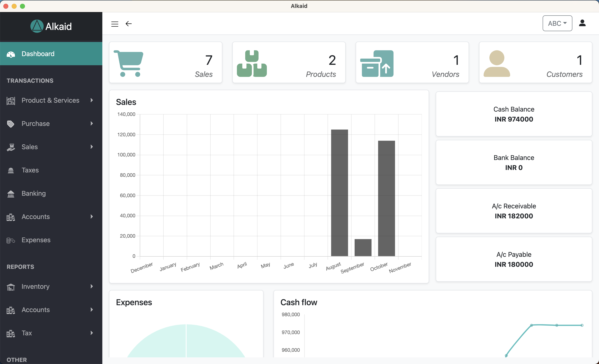Expand the reports Accounts chevron
The image size is (599, 364).
(92, 310)
